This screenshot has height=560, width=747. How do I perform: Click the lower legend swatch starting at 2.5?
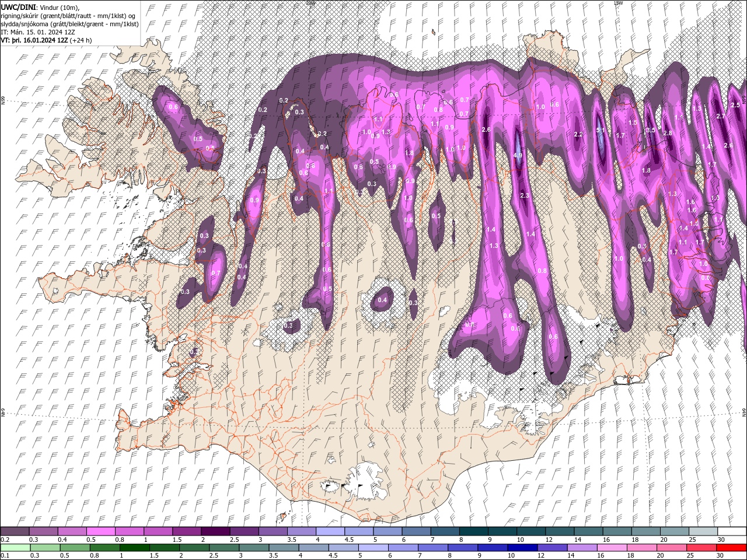224,548
